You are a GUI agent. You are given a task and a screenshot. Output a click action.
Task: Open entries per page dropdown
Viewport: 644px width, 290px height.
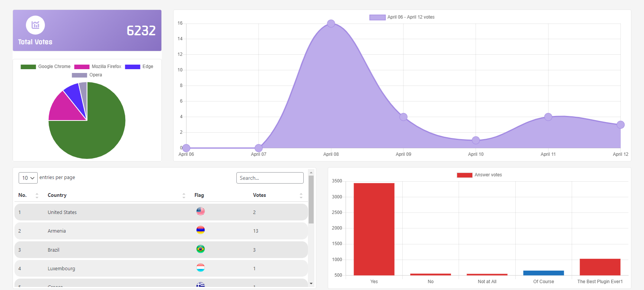point(28,178)
